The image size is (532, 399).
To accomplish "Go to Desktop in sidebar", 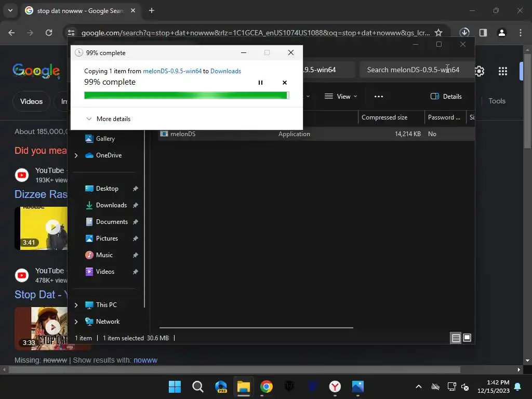I will coord(107,188).
